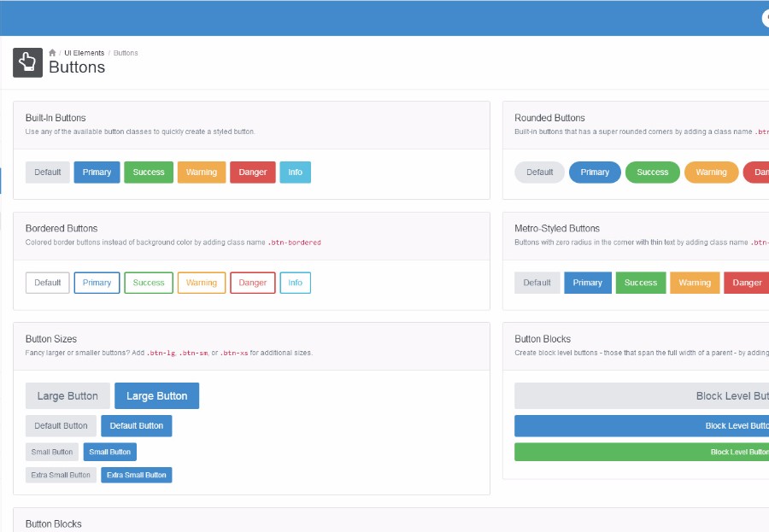Click the gray Default Button

[x=61, y=426]
